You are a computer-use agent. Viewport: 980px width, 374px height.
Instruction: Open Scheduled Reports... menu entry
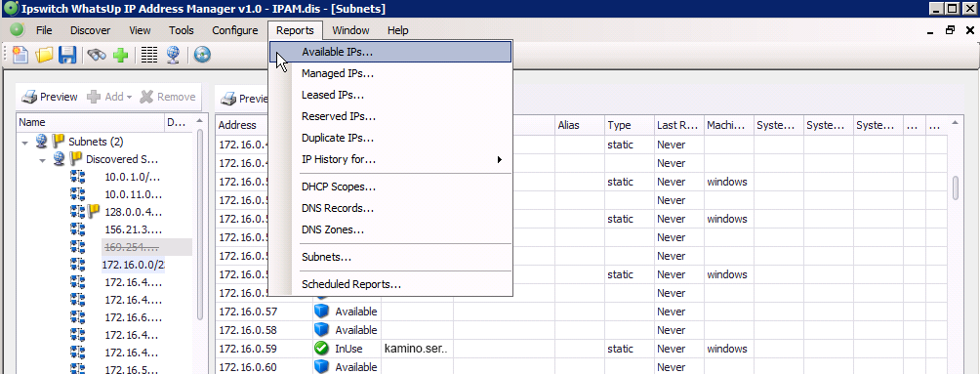pyautogui.click(x=390, y=284)
